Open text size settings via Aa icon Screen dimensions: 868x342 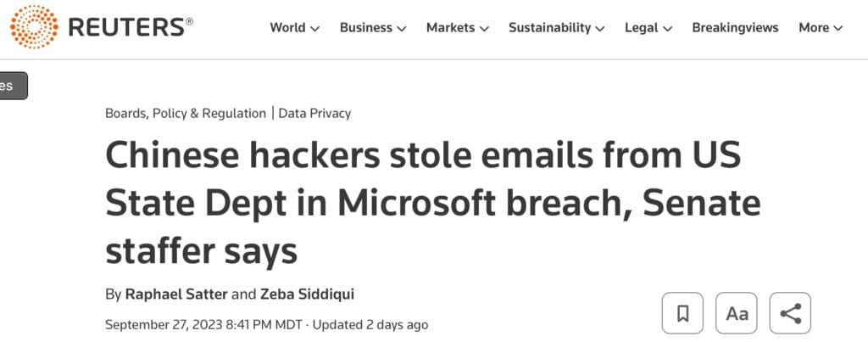(x=737, y=313)
